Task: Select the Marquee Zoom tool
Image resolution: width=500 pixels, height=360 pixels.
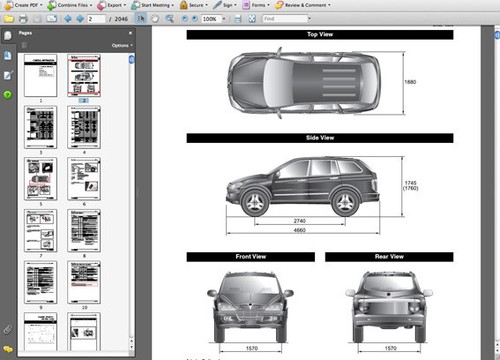Action: pyautogui.click(x=169, y=19)
